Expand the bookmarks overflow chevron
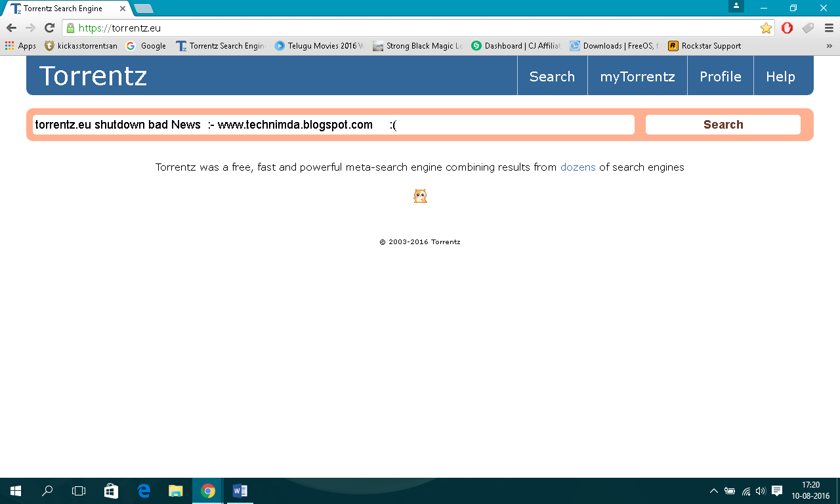This screenshot has height=504, width=840. click(x=829, y=46)
